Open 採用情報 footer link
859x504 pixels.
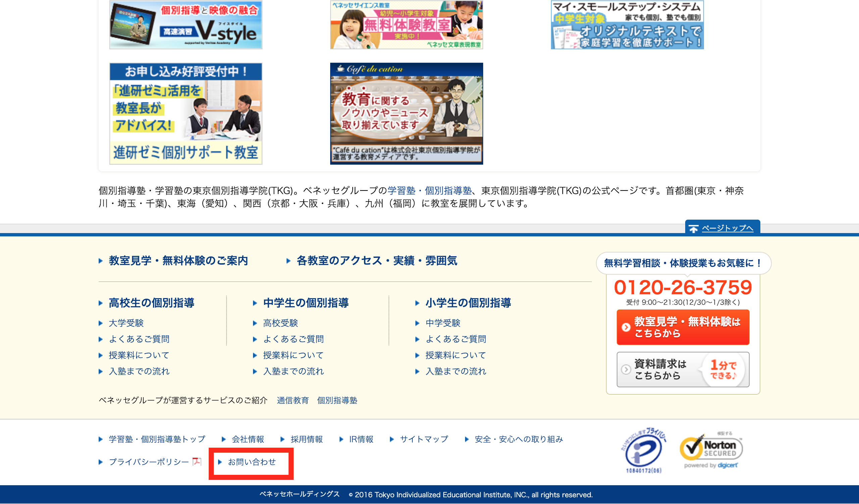(306, 439)
